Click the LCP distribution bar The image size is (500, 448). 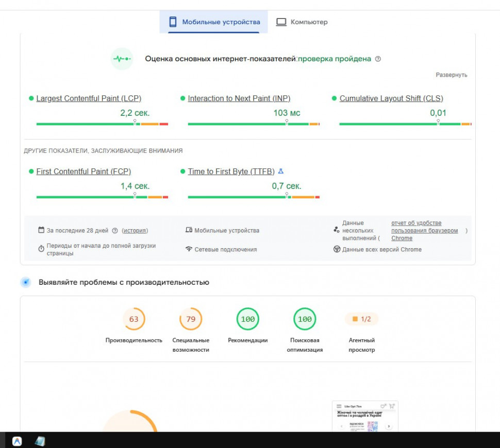102,124
